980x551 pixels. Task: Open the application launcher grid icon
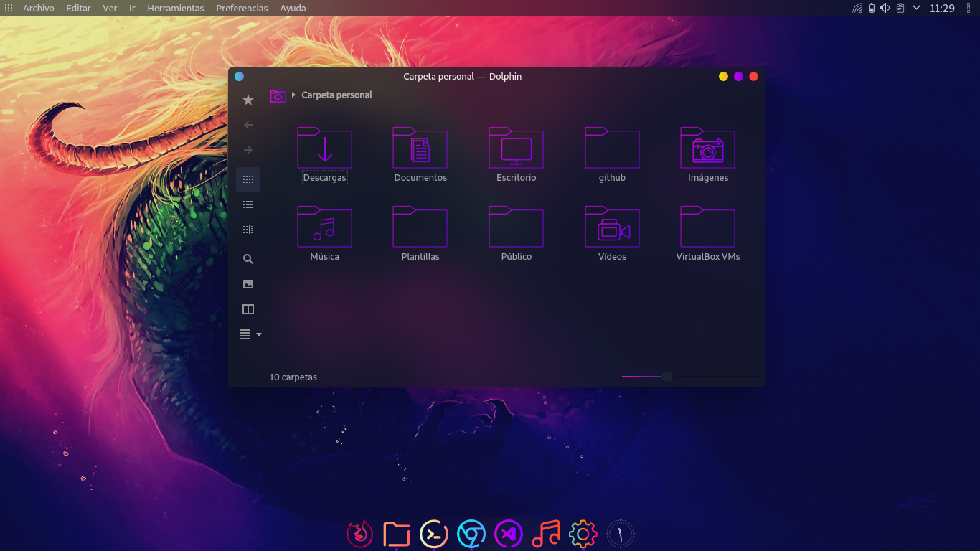click(x=9, y=8)
